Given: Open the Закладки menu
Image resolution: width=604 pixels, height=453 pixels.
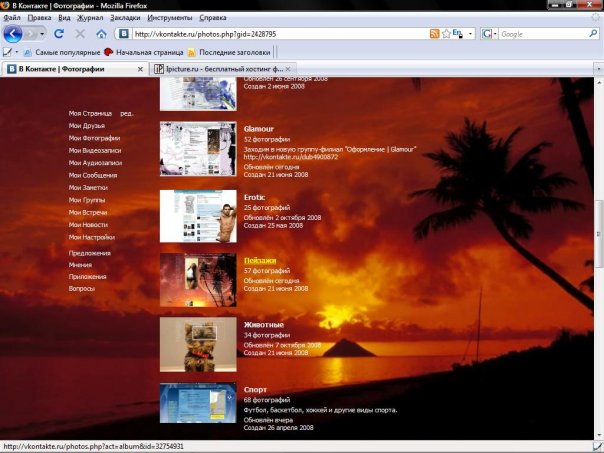Looking at the screenshot, I should click(x=125, y=18).
